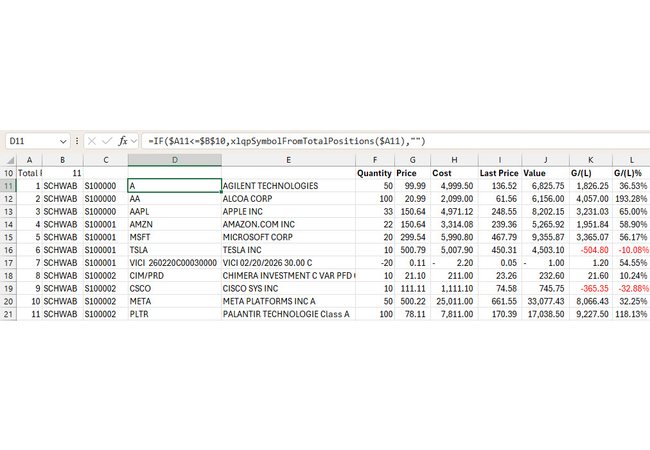Click the red -32.88% cell
Image resolution: width=650 pixels, height=450 pixels.
[x=631, y=289]
